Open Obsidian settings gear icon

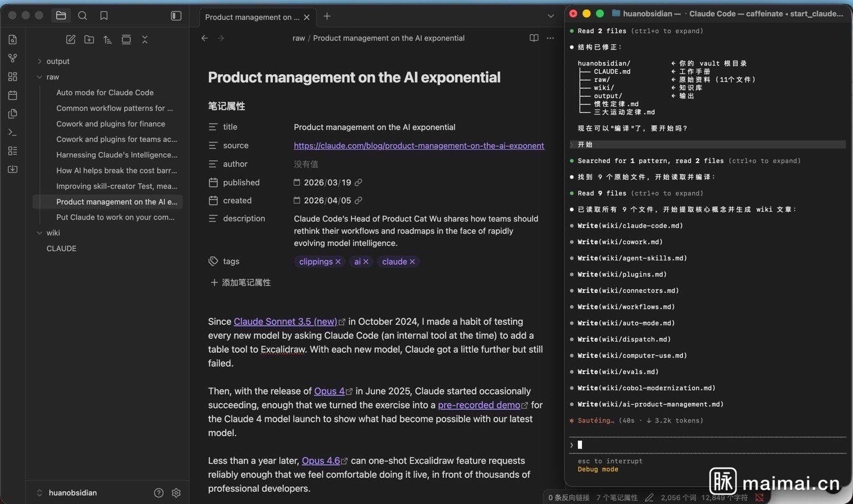tap(176, 492)
